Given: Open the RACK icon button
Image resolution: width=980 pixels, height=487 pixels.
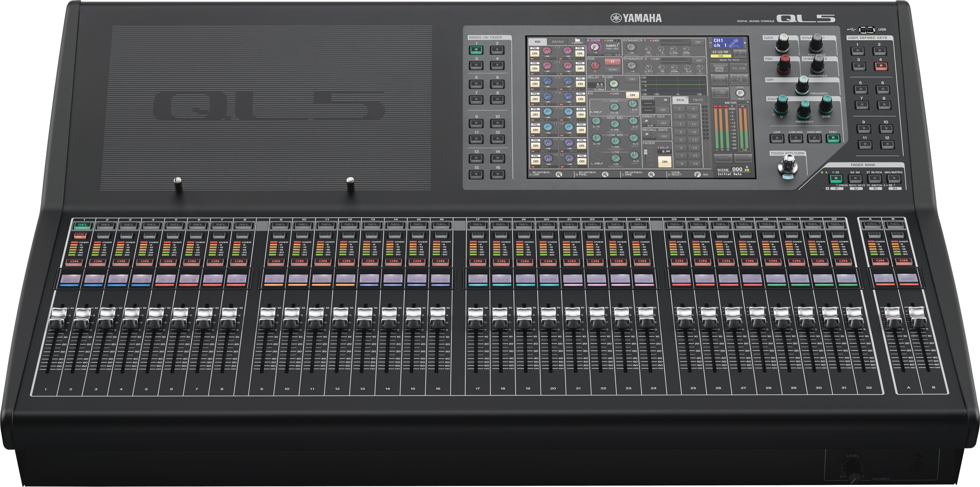Looking at the screenshot, I should 720,93.
